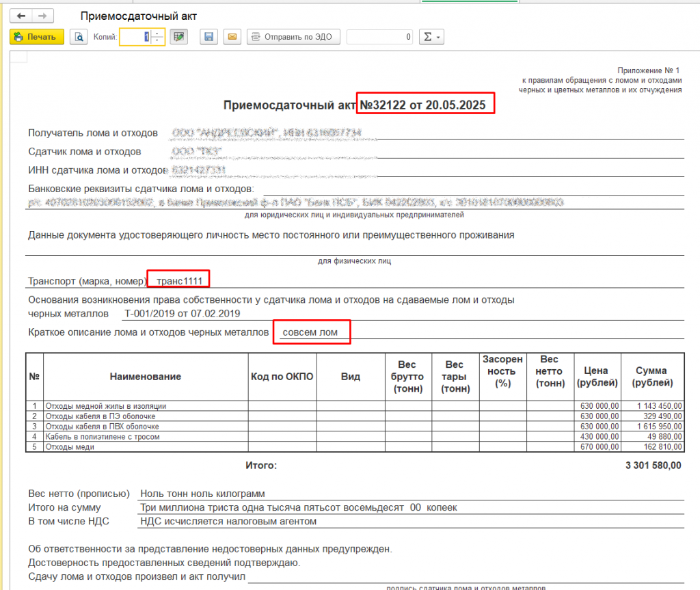Image resolution: width=700 pixels, height=590 pixels.
Task: Focus the Копий copies input field
Action: (136, 37)
